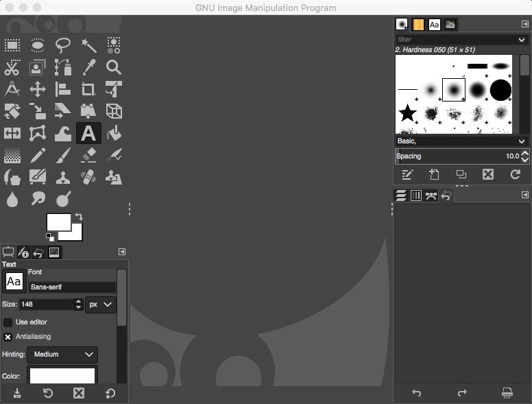Image resolution: width=532 pixels, height=404 pixels.
Task: Select the Zoom magnifier tool
Action: tap(114, 67)
